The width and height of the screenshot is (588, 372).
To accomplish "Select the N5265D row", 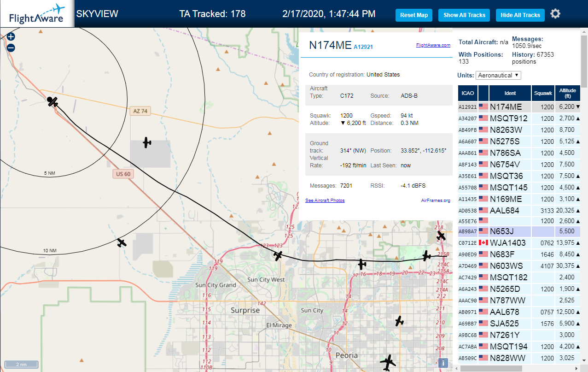I will 519,289.
